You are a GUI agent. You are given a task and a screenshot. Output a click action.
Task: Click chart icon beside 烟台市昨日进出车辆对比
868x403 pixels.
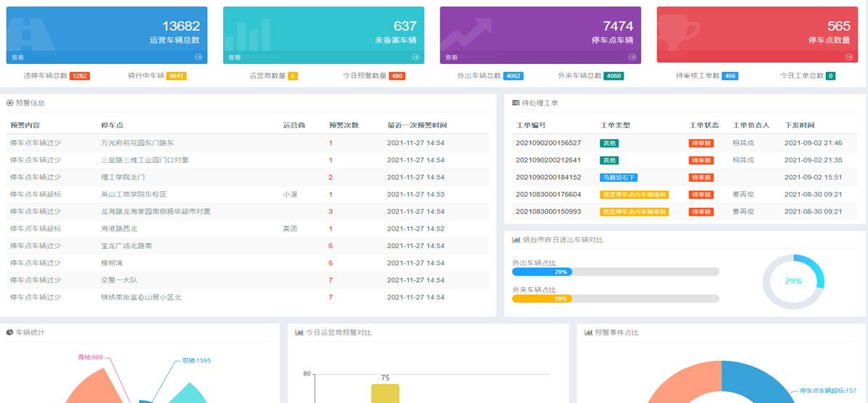(516, 240)
